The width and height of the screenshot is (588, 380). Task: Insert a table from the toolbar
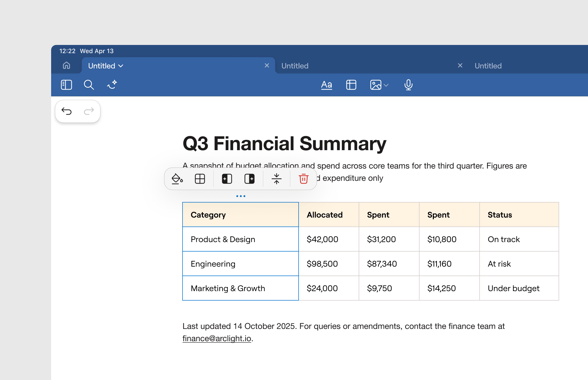tap(351, 85)
